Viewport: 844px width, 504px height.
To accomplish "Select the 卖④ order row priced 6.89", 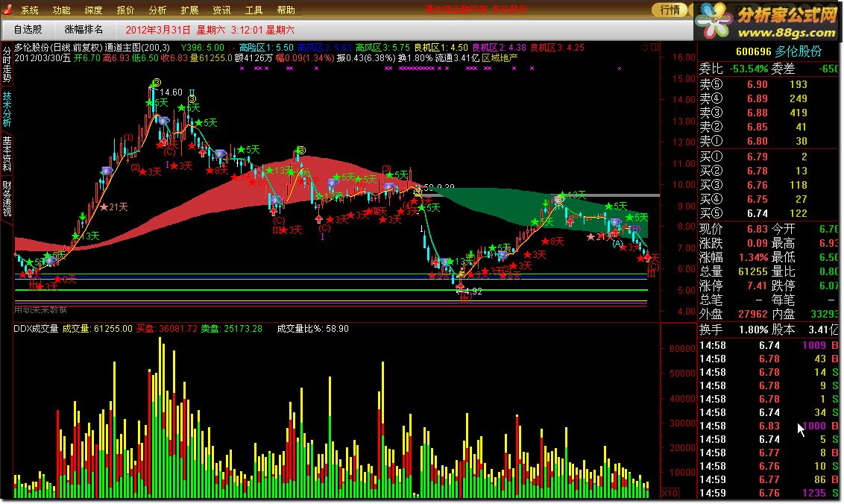I will [x=769, y=98].
